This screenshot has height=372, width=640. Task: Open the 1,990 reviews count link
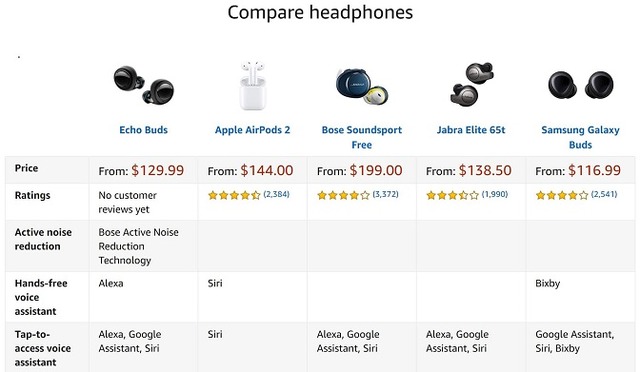point(495,194)
